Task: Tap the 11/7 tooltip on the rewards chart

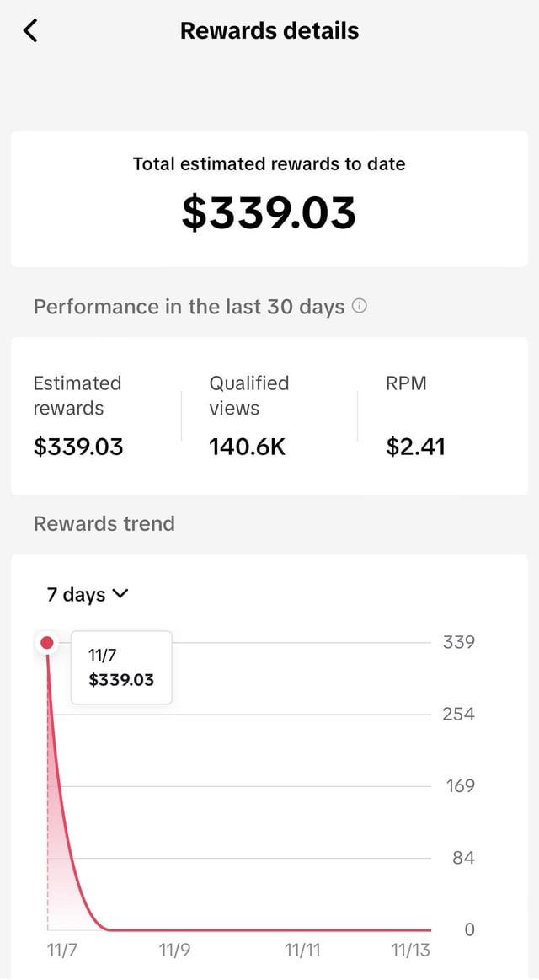Action: [x=121, y=667]
